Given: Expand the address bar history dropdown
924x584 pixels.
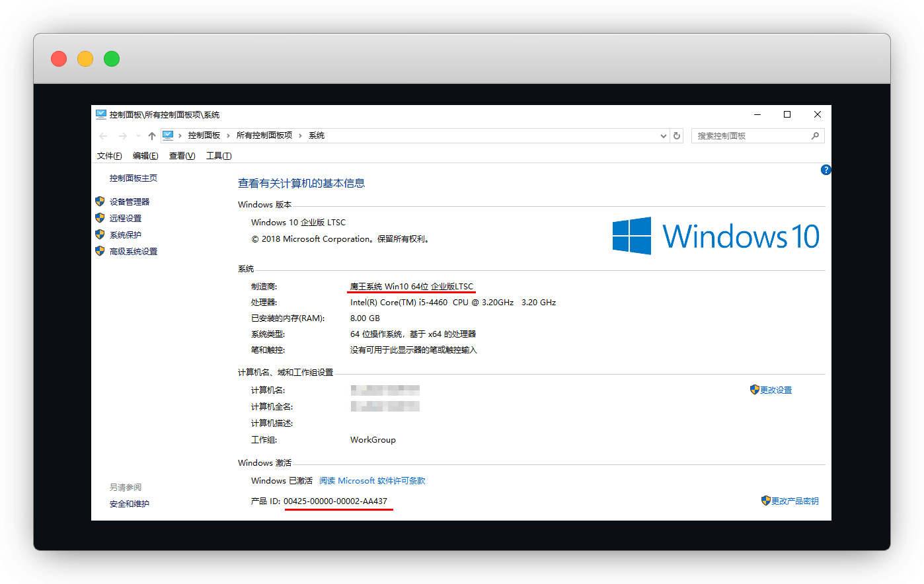Looking at the screenshot, I should coord(663,136).
